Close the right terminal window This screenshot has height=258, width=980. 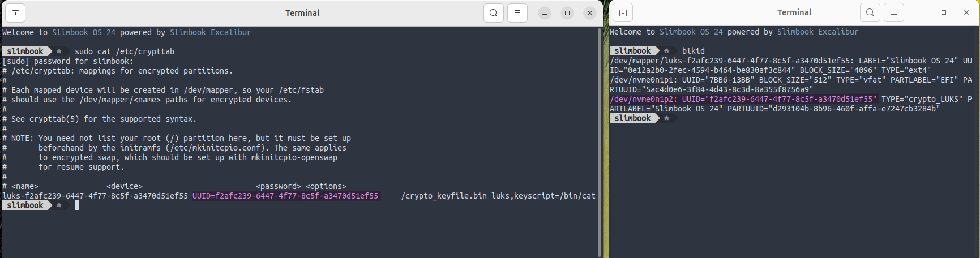pyautogui.click(x=966, y=12)
